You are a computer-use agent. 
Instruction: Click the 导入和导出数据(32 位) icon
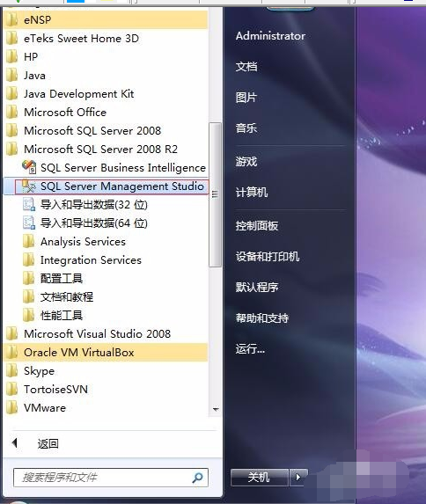[x=29, y=204]
